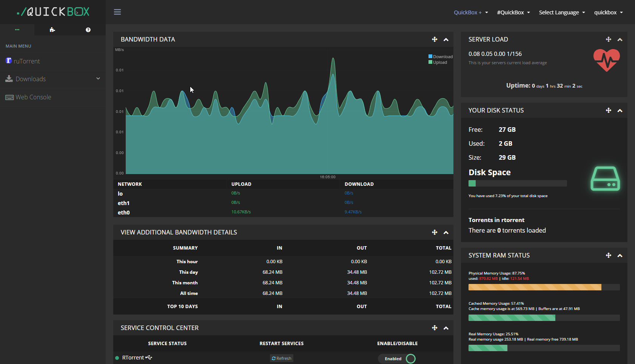The width and height of the screenshot is (635, 364).
Task: Open the help question-mark tab
Action: point(88,30)
